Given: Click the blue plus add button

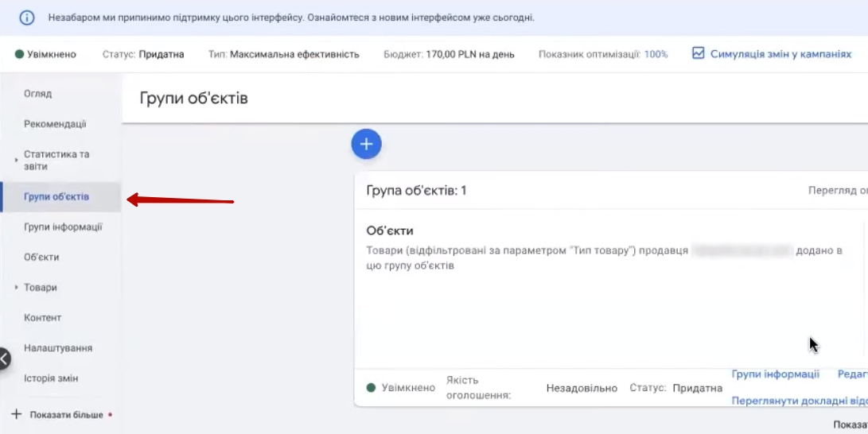Looking at the screenshot, I should (366, 144).
